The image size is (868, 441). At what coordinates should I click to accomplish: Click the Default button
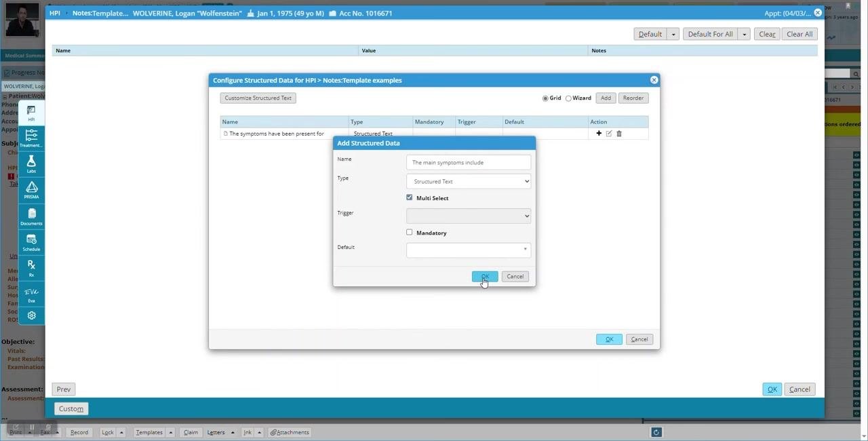click(x=650, y=34)
